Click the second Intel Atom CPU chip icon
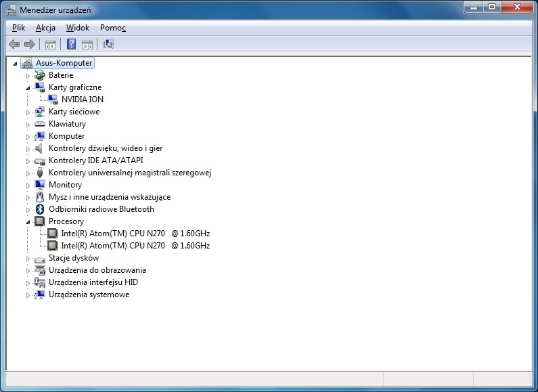This screenshot has height=392, width=538. (53, 246)
